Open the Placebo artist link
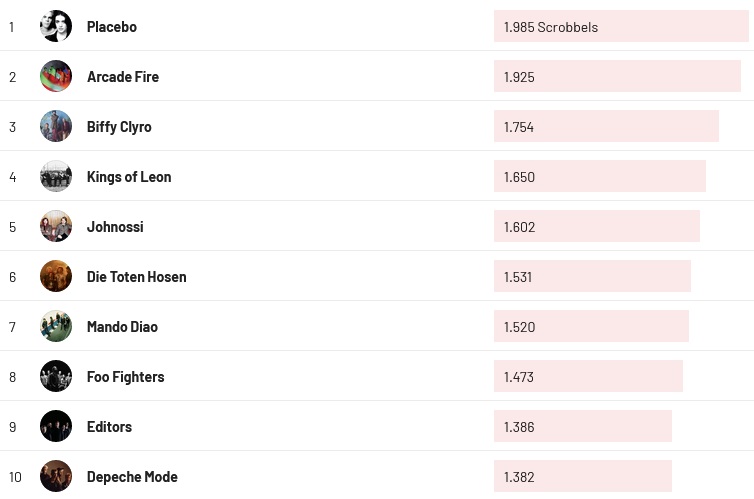This screenshot has height=499, width=754. [112, 27]
